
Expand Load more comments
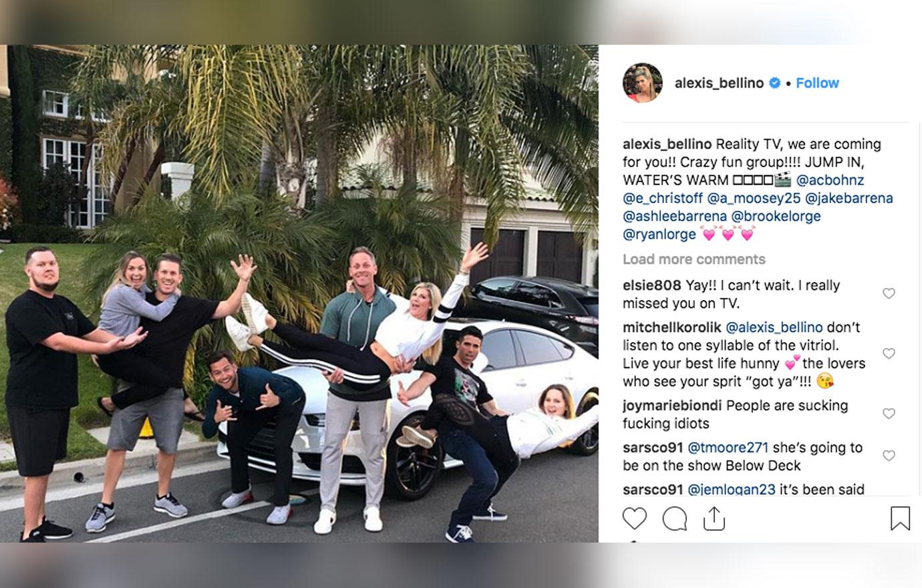pos(694,259)
